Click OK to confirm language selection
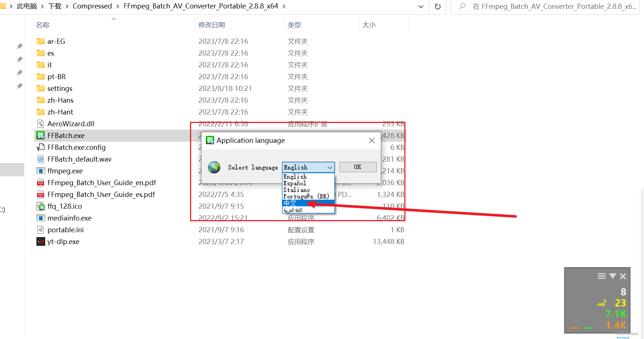Screen dimensions: 644x339 click(x=358, y=167)
